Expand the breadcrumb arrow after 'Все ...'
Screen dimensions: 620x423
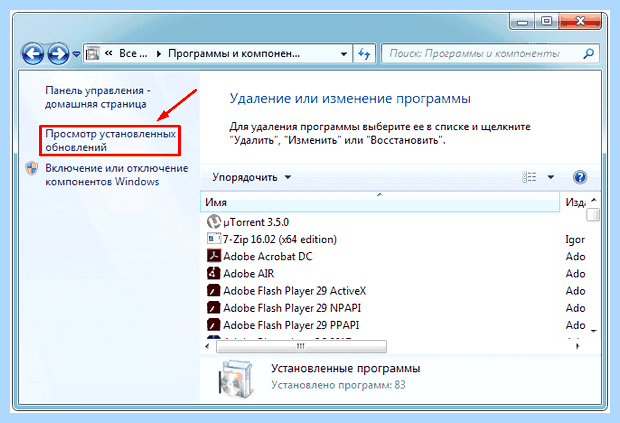point(159,54)
